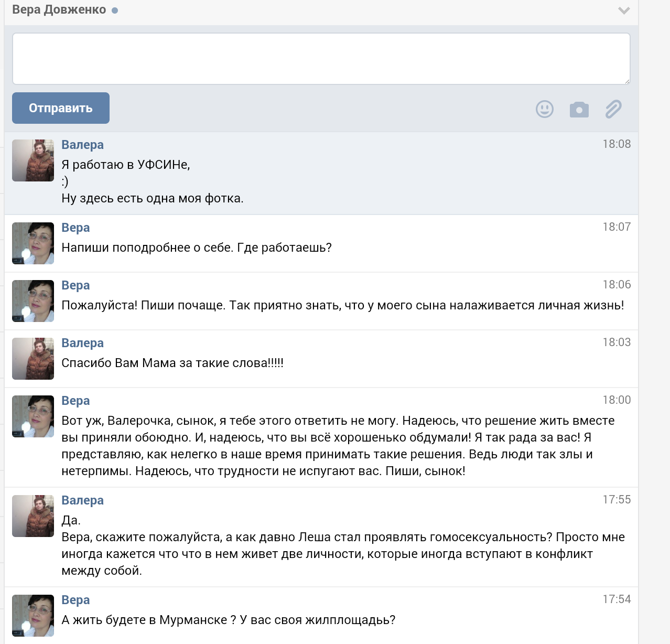The image size is (670, 644).
Task: Open Вера's avatar in the 18:00 message
Action: [33, 416]
